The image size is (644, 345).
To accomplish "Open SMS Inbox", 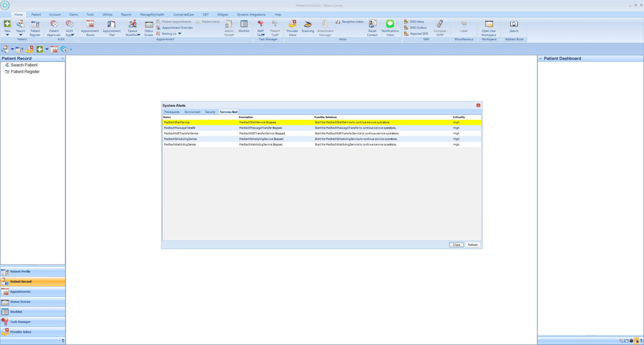I will (414, 22).
